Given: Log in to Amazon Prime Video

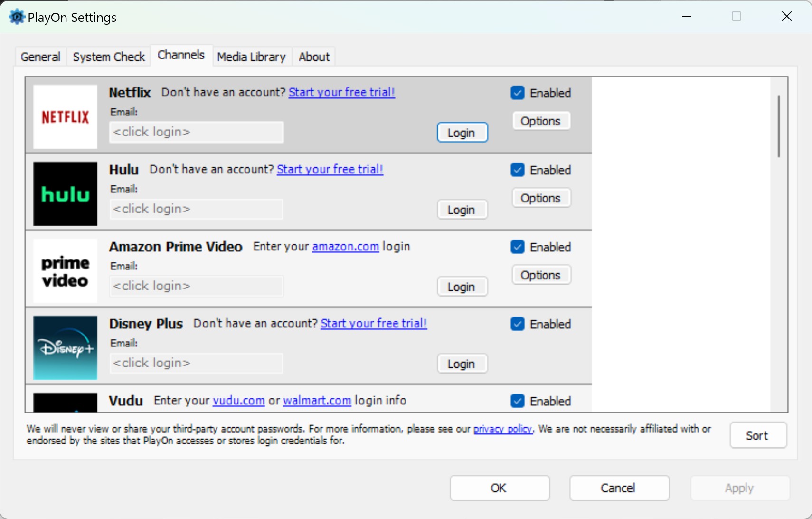Looking at the screenshot, I should 462,287.
